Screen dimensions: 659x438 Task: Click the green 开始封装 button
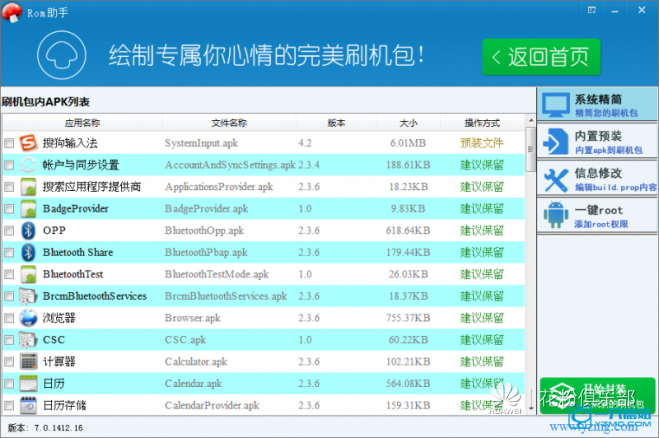point(597,396)
